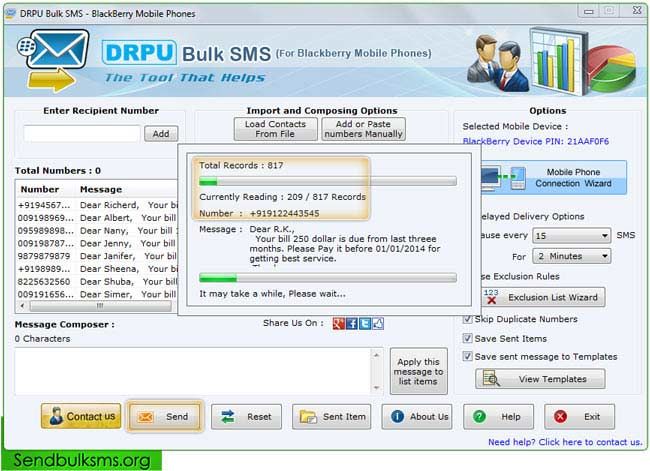This screenshot has width=650, height=471.
Task: Click the message composer scroll up arrow
Action: (376, 355)
